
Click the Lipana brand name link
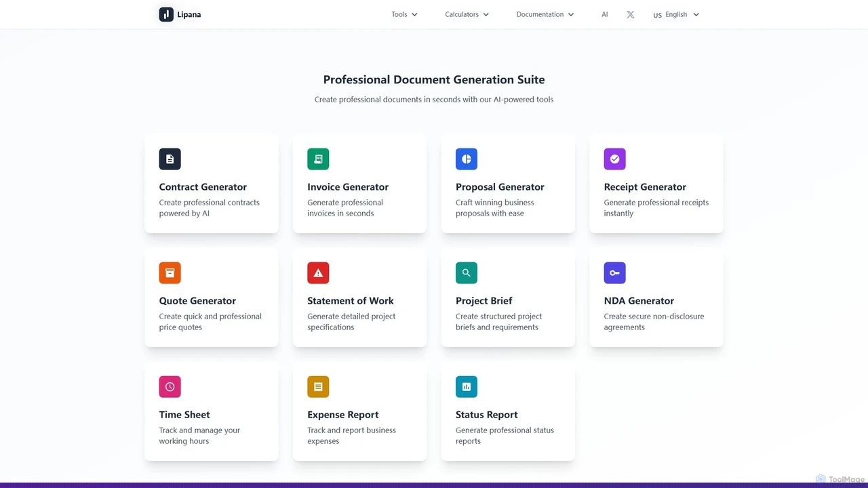[x=189, y=14]
